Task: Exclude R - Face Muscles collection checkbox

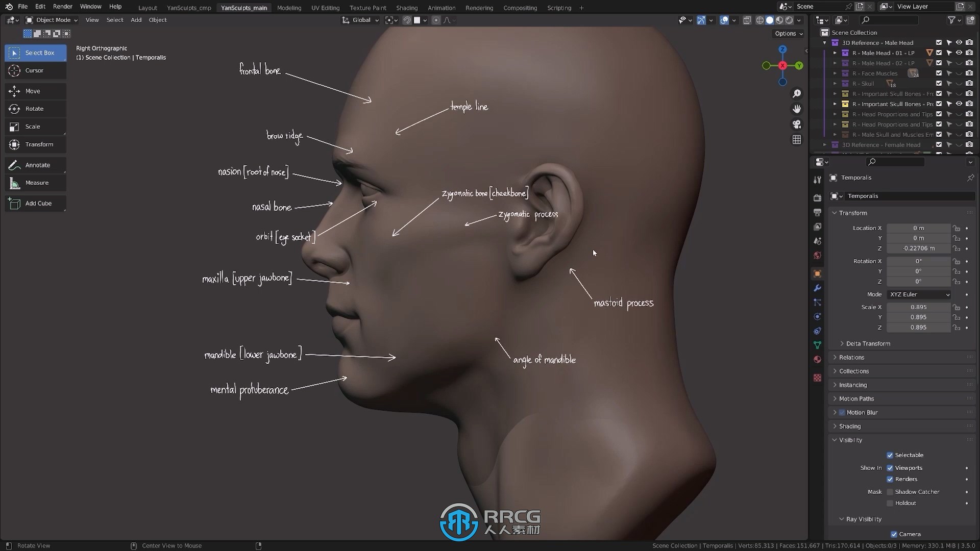Action: (x=939, y=73)
